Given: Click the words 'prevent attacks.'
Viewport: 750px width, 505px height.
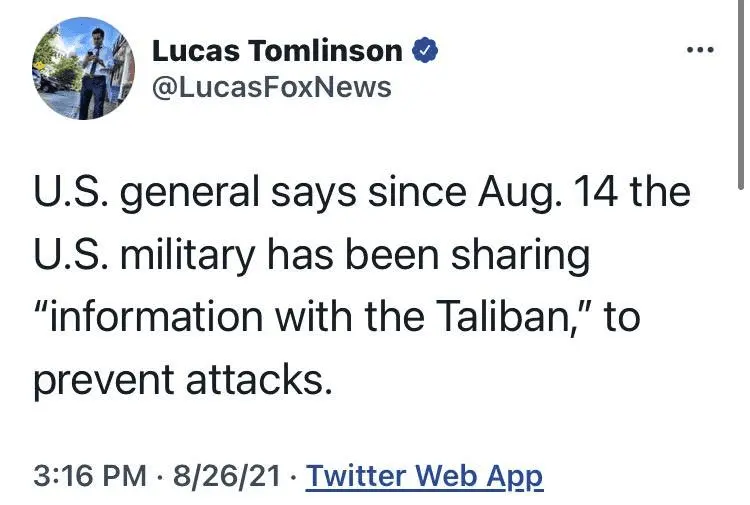Looking at the screenshot, I should pos(188,381).
